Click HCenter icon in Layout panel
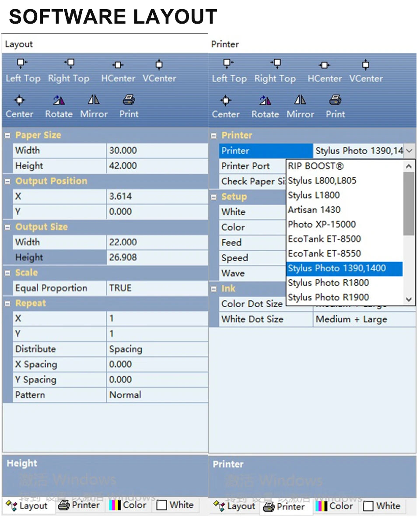 [x=118, y=65]
